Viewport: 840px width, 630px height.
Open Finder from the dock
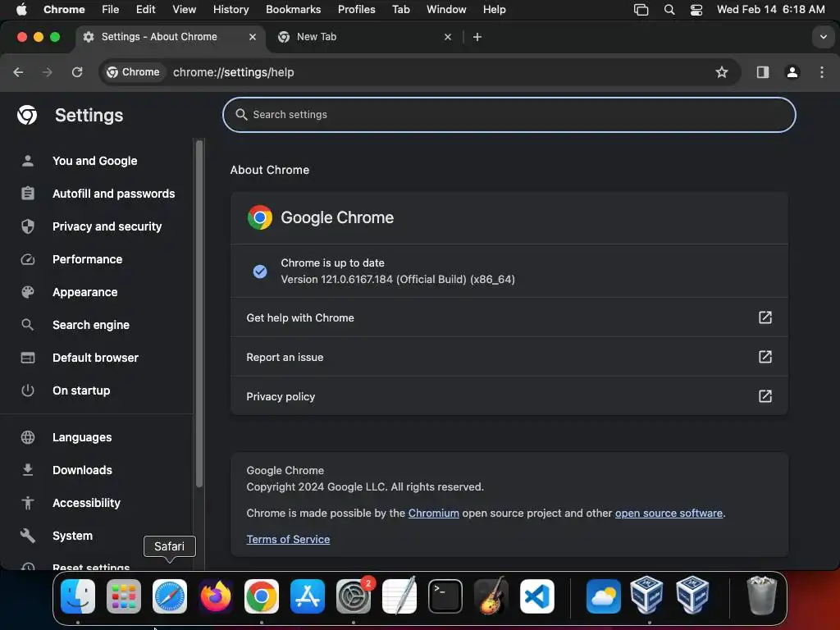coord(78,596)
